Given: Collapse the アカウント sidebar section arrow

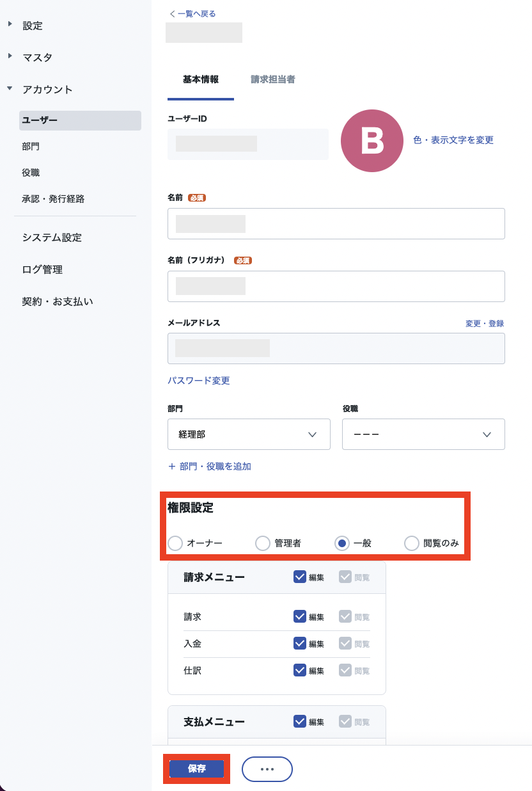Looking at the screenshot, I should click(10, 88).
